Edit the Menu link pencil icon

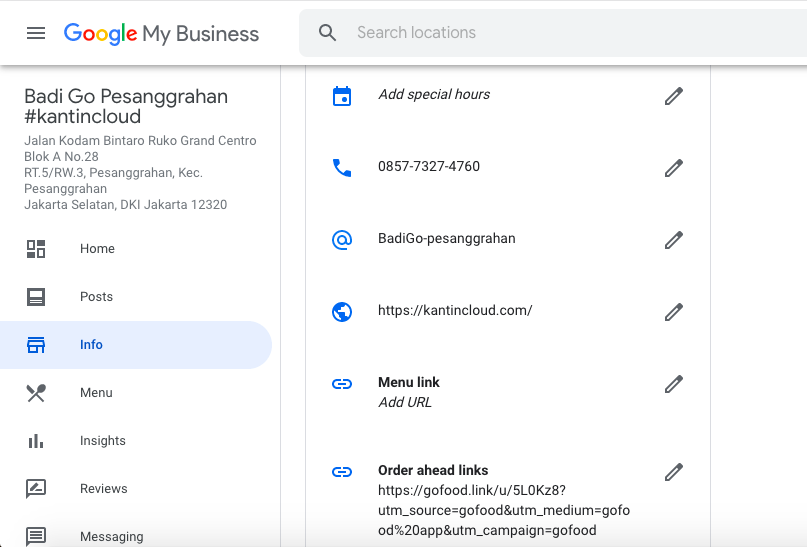coord(674,384)
